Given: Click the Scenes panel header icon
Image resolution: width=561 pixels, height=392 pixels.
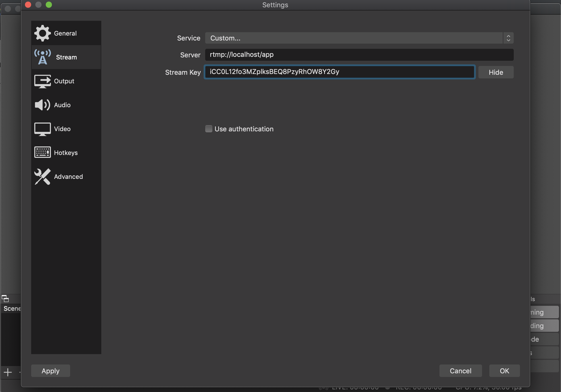Looking at the screenshot, I should 5,299.
